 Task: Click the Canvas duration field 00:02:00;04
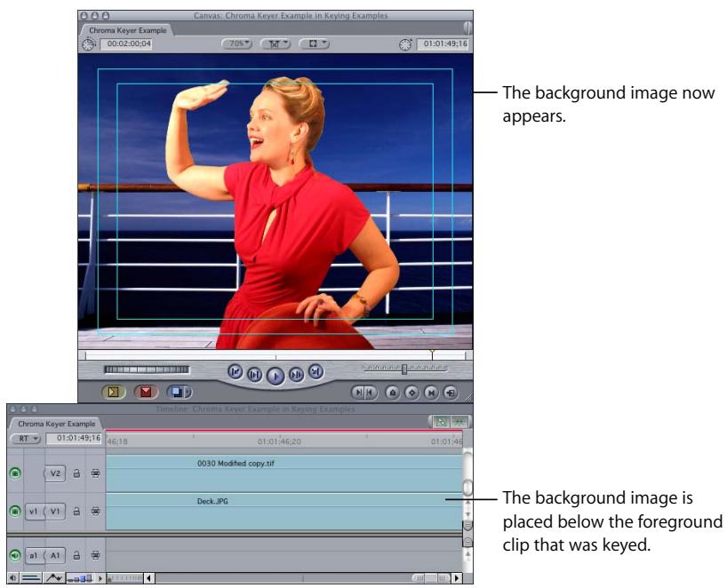point(126,44)
